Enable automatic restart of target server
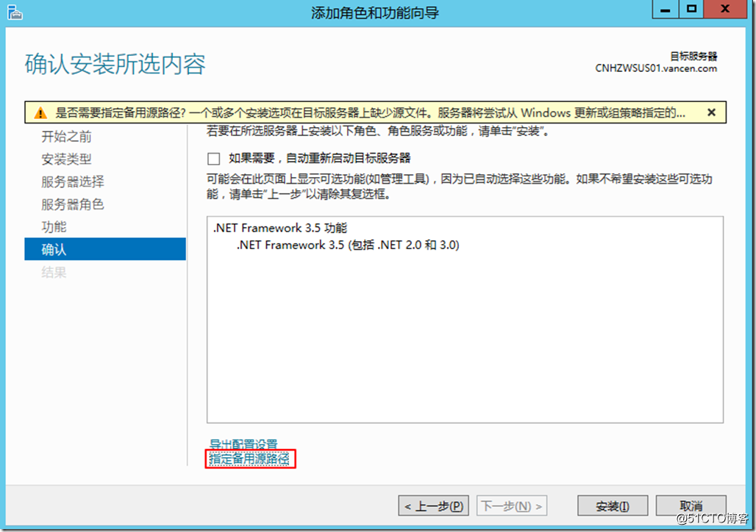 pyautogui.click(x=213, y=159)
